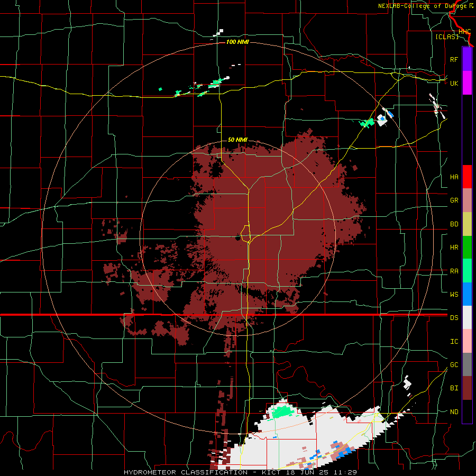
Task: Click the ND black legend swatch
Action: [467, 411]
